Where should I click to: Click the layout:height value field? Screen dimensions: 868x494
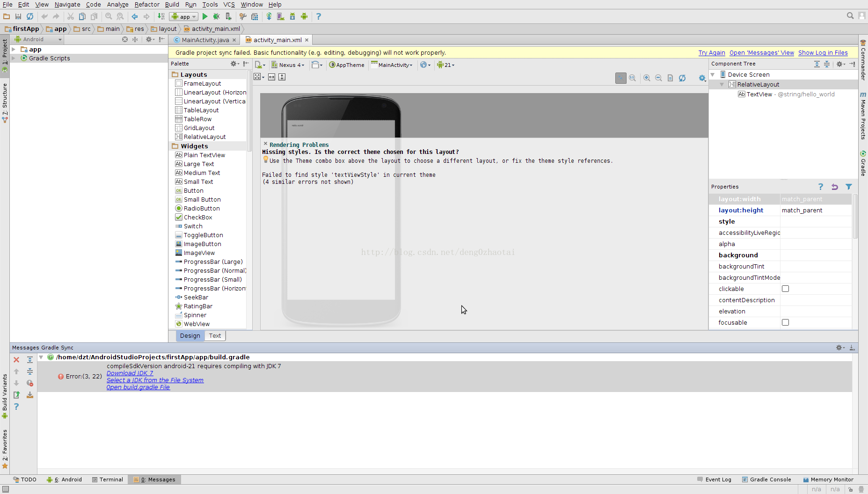tap(816, 210)
